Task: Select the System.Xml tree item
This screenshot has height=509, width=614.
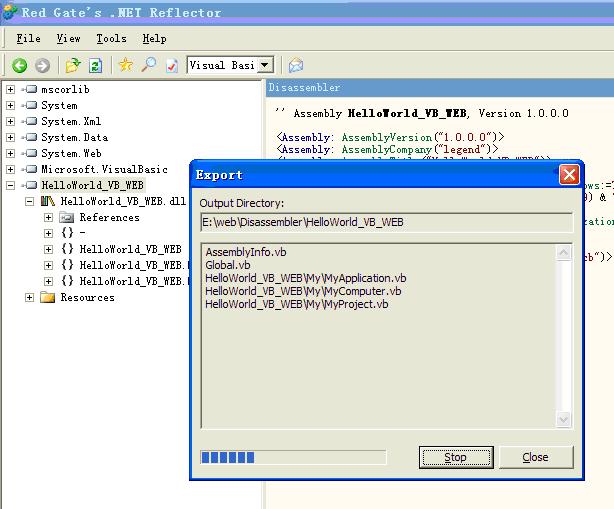Action: tap(71, 121)
